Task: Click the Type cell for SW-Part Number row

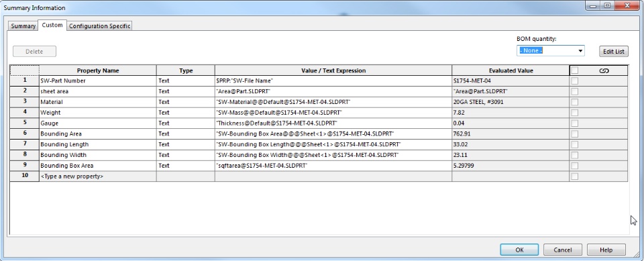Action: 186,81
